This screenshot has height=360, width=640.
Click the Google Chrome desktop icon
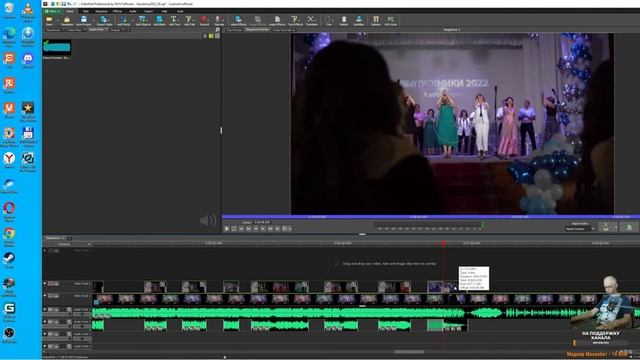(x=9, y=236)
